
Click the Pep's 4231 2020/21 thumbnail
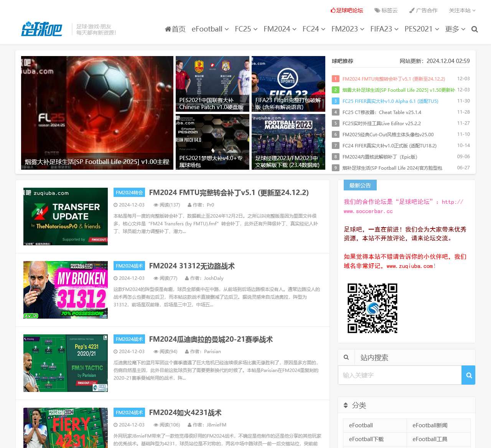66,363
